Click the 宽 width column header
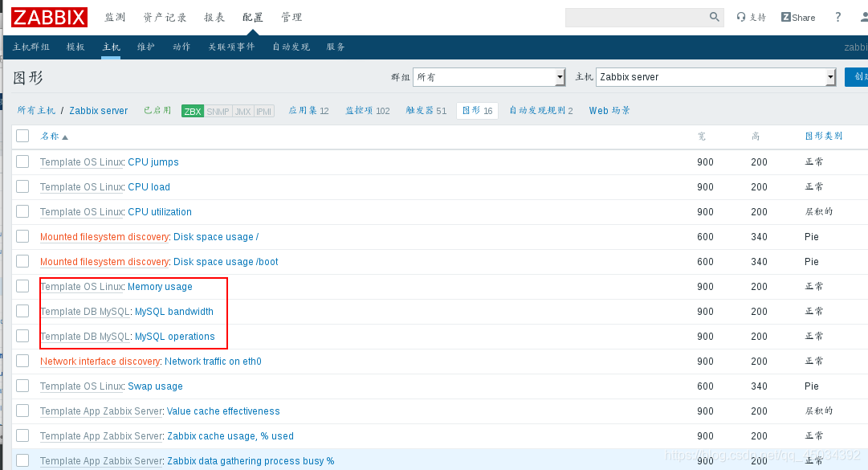Screen dimensions: 868x470 point(701,137)
